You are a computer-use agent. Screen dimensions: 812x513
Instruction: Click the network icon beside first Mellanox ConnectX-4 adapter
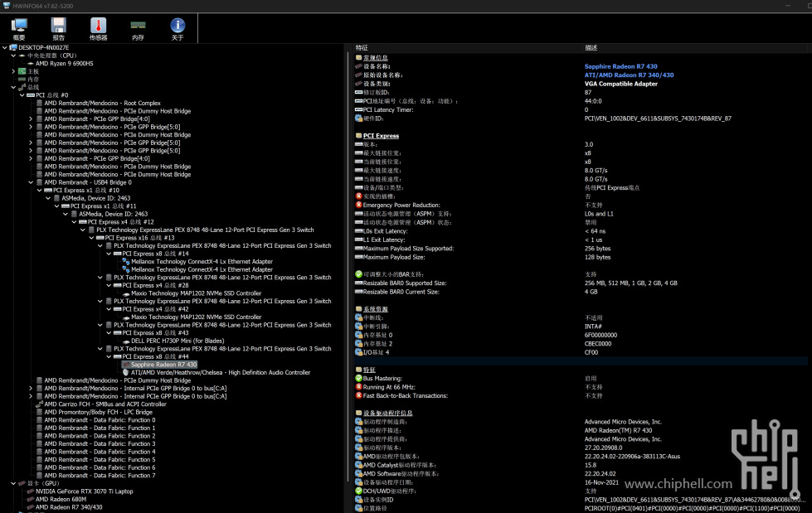coord(126,261)
